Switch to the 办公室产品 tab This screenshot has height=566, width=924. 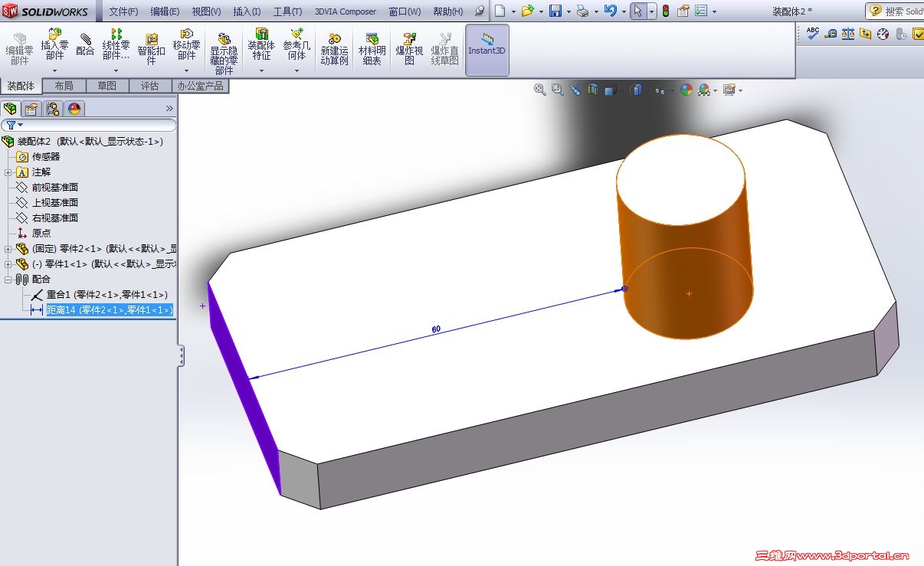point(200,86)
